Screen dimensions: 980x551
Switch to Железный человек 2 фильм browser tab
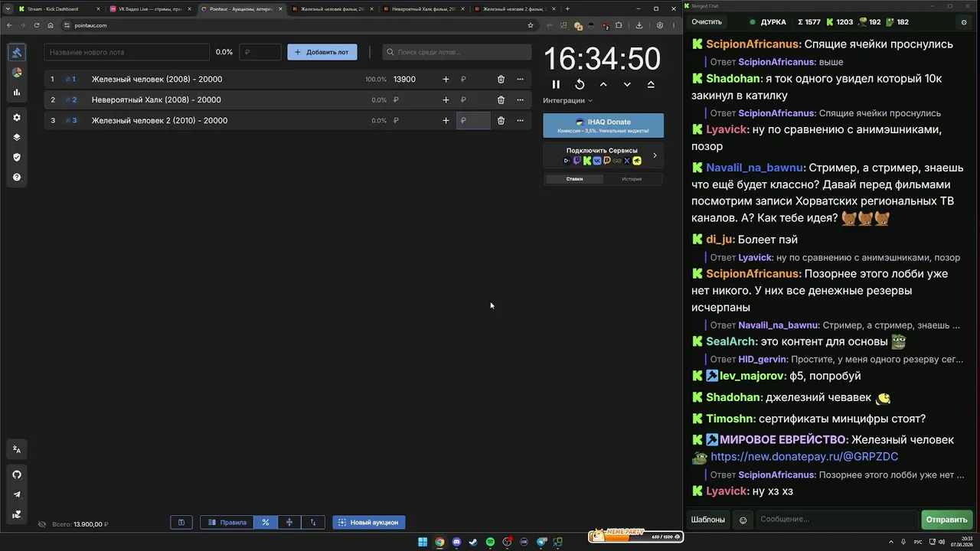[514, 8]
